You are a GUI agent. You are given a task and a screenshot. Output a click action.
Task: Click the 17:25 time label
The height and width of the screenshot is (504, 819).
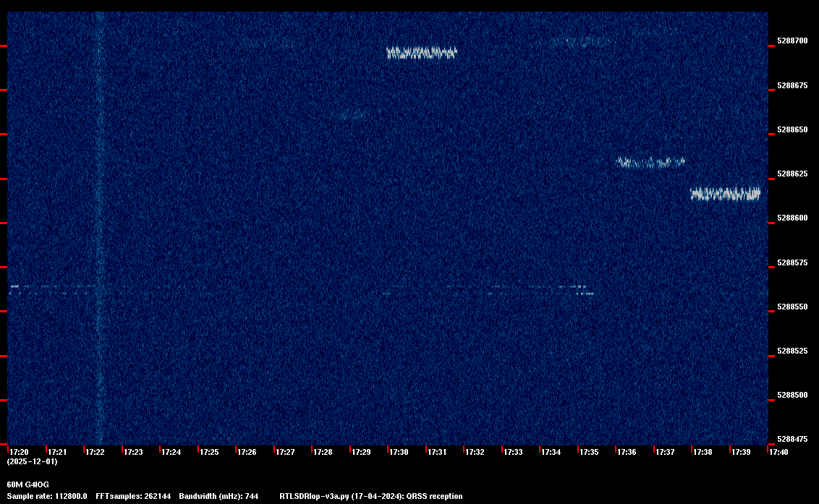click(209, 452)
